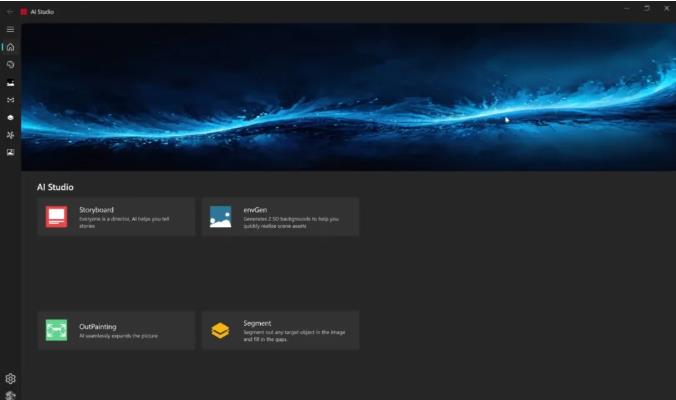Click the icon below the settings gear

pyautogui.click(x=10, y=395)
